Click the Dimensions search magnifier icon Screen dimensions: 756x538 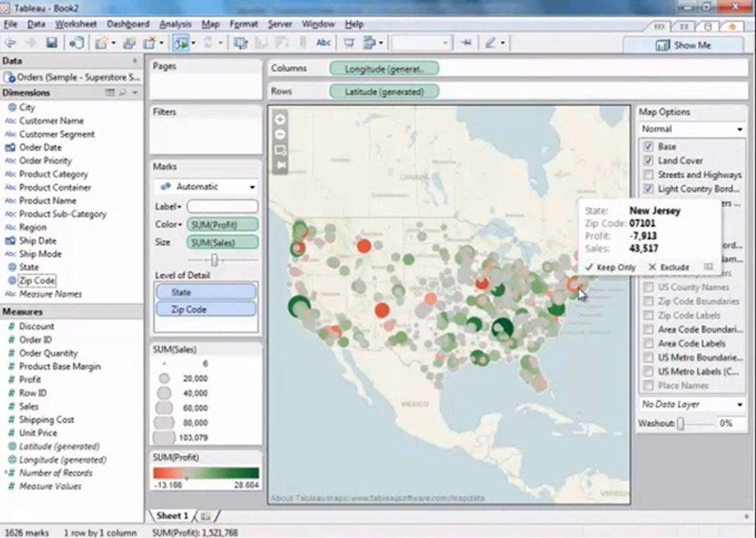(123, 93)
